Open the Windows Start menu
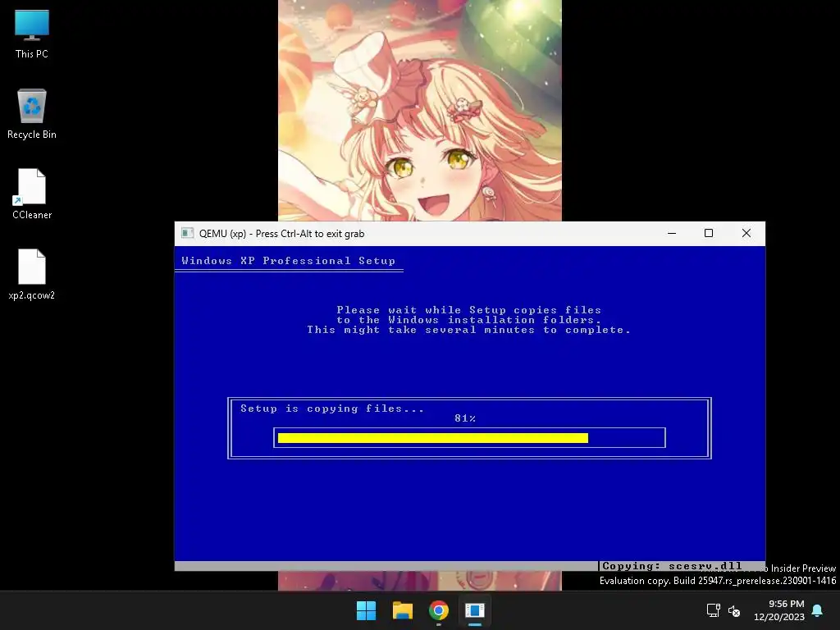 tap(367, 610)
